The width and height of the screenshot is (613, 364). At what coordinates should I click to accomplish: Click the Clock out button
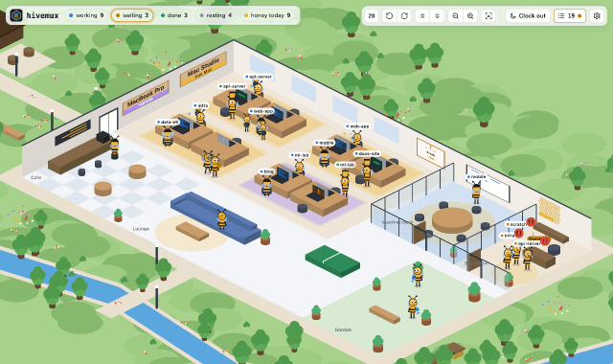pos(528,16)
